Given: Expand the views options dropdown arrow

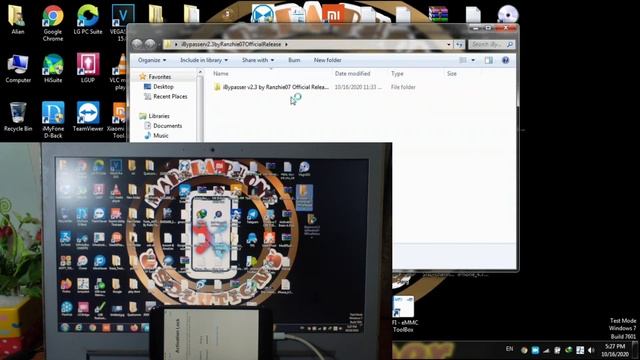Looking at the screenshot, I should click(x=473, y=60).
